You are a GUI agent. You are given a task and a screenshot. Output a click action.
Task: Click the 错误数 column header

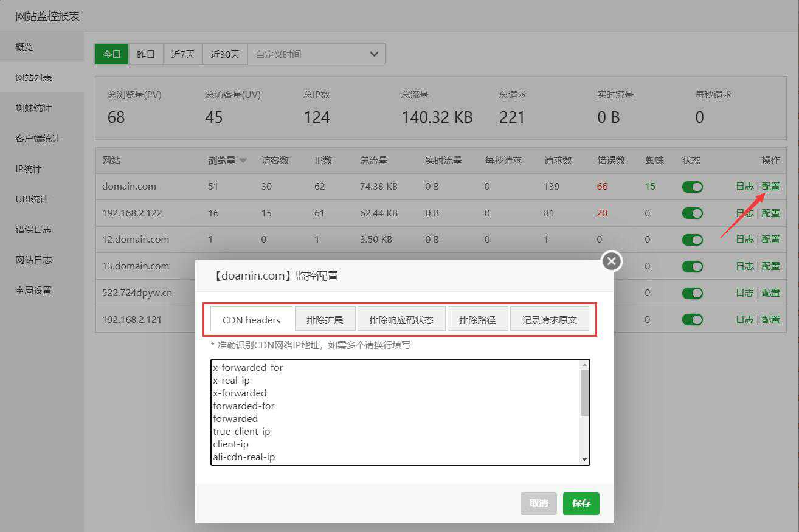point(611,161)
